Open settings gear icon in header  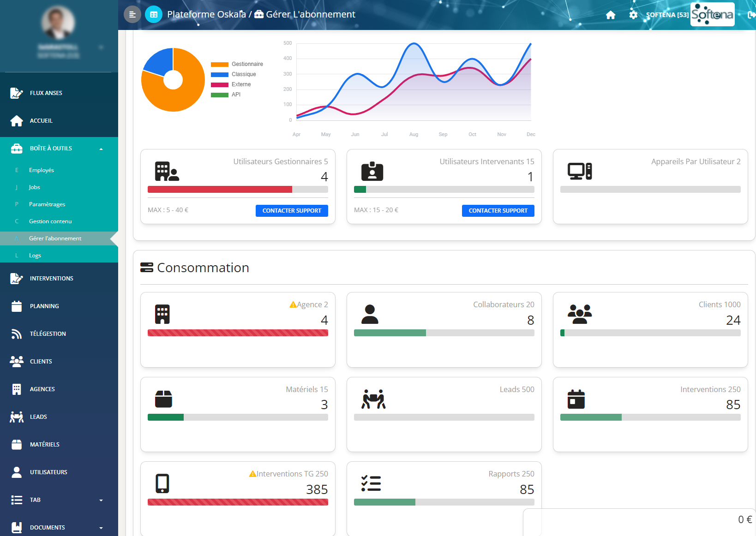pyautogui.click(x=633, y=15)
